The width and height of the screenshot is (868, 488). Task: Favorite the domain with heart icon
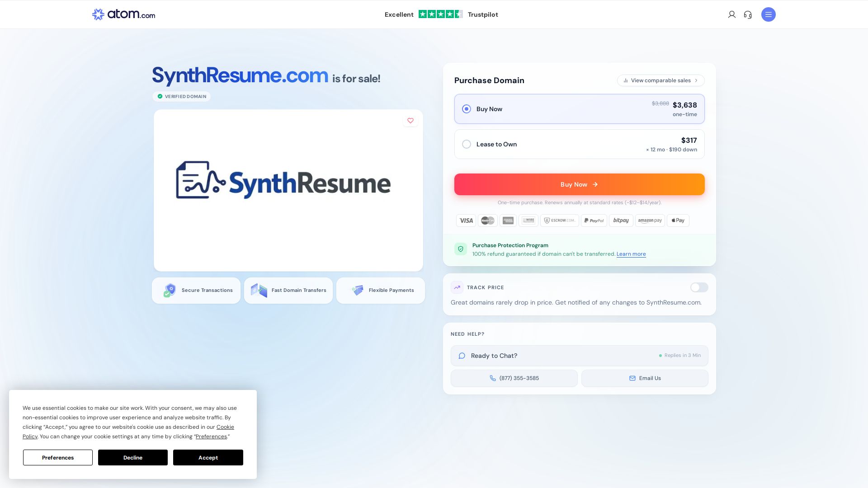(410, 121)
